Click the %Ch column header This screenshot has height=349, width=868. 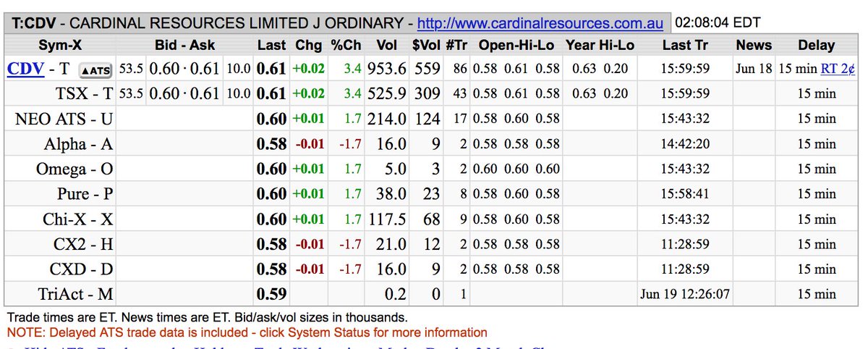346,45
